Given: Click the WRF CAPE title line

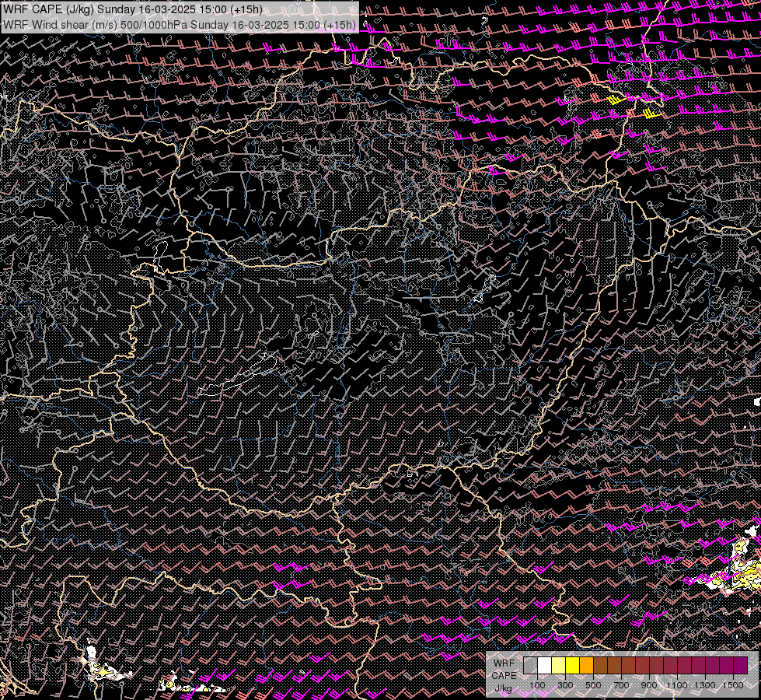Looking at the screenshot, I should [x=132, y=9].
